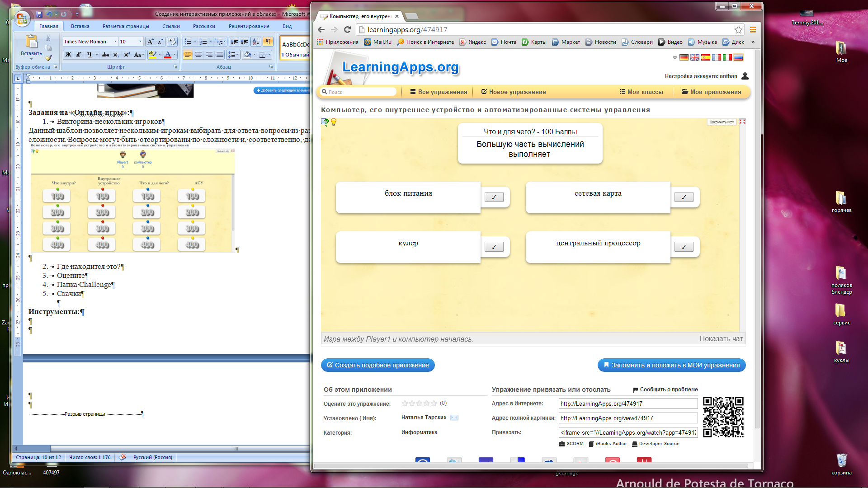Select the German flag language
Image resolution: width=868 pixels, height=488 pixels.
click(x=684, y=57)
